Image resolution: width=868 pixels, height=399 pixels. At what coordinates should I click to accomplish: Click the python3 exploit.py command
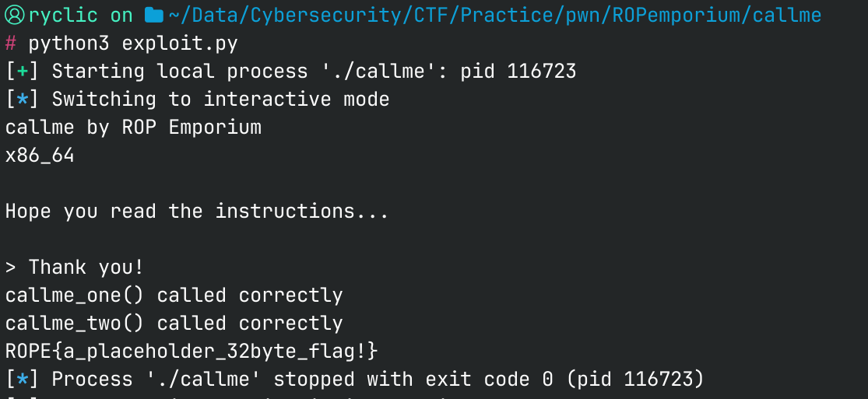click(133, 43)
